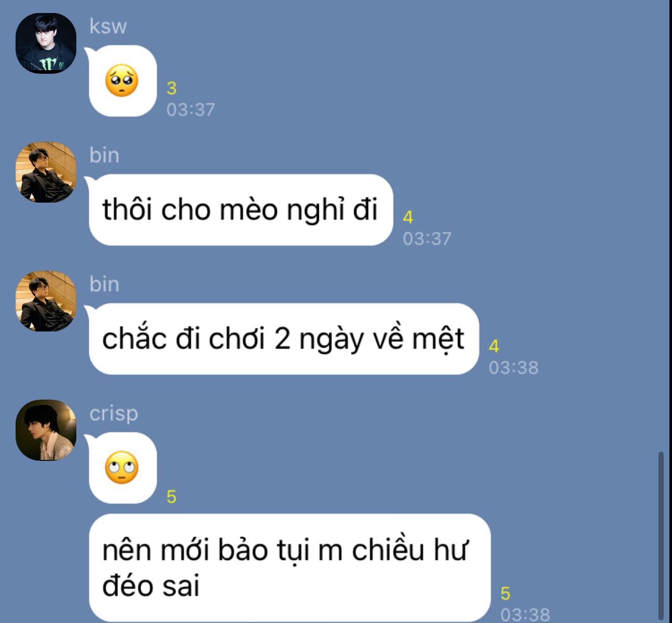672x623 pixels.
Task: Open crisp's profile avatar
Action: click(46, 430)
